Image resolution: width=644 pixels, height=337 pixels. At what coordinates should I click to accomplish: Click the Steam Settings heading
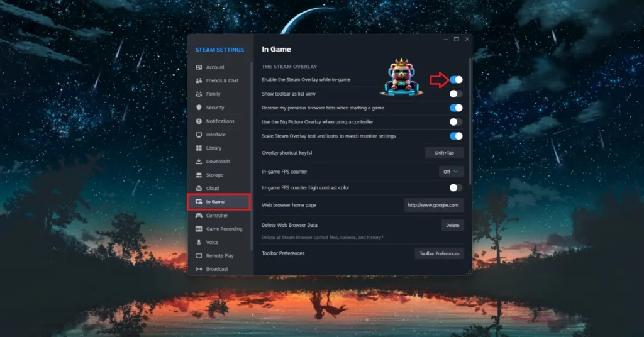click(219, 50)
